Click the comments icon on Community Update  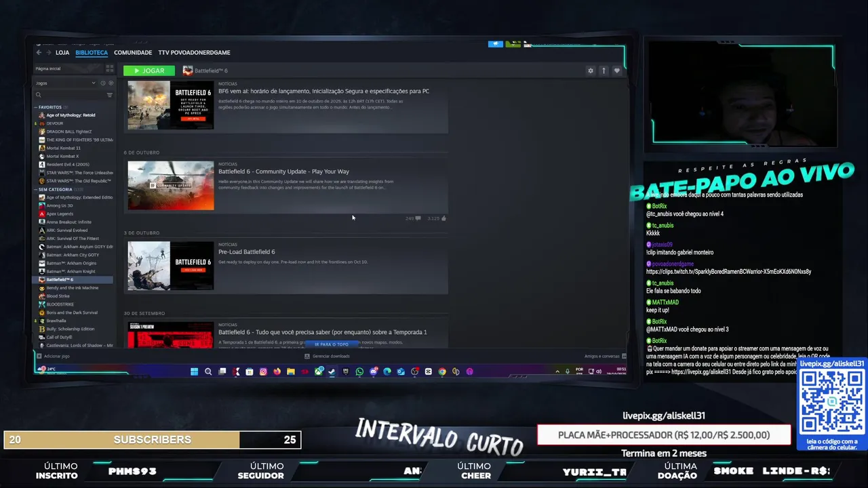pyautogui.click(x=418, y=218)
